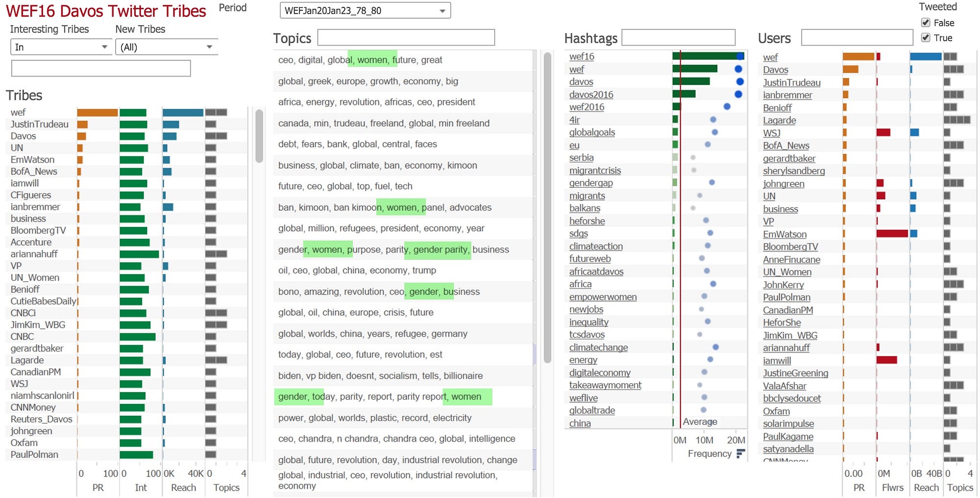Click the EmWatson red followers bar
Screen dimensions: 980x498
(892, 234)
